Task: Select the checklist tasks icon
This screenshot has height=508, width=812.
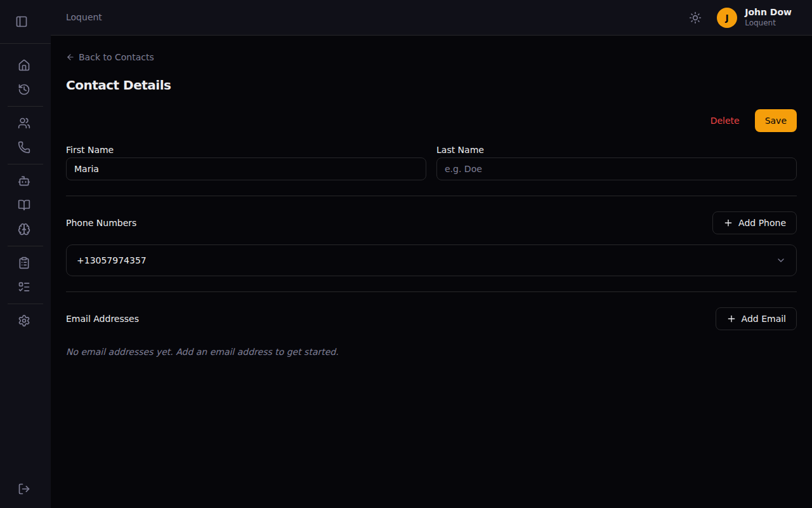Action: pos(24,286)
